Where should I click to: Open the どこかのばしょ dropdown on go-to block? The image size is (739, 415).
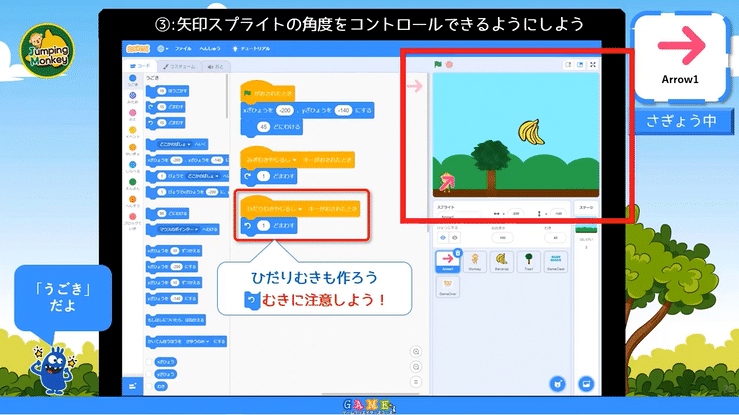[x=175, y=144]
